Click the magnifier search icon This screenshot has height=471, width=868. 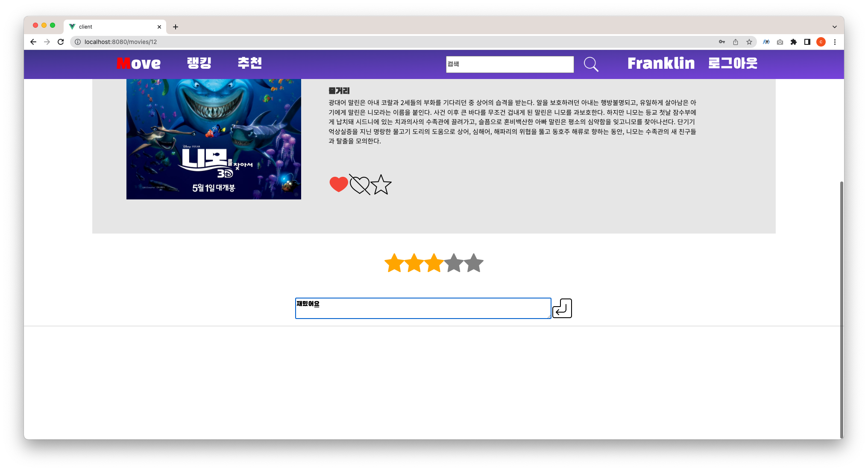pyautogui.click(x=591, y=64)
